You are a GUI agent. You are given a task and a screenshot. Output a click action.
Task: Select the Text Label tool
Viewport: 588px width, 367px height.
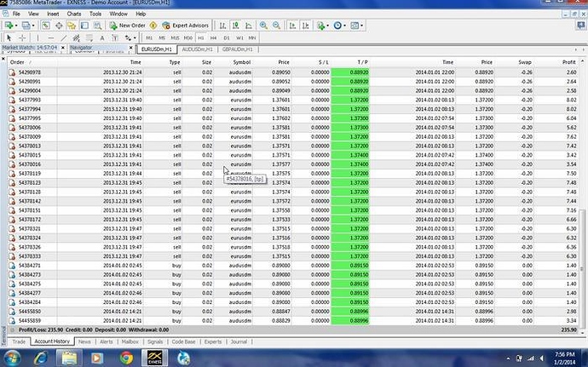(x=115, y=37)
